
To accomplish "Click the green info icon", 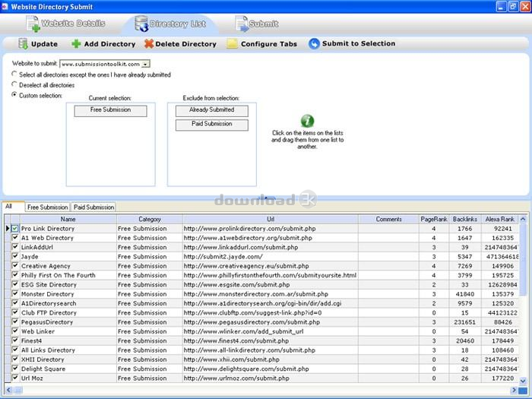I will 307,121.
